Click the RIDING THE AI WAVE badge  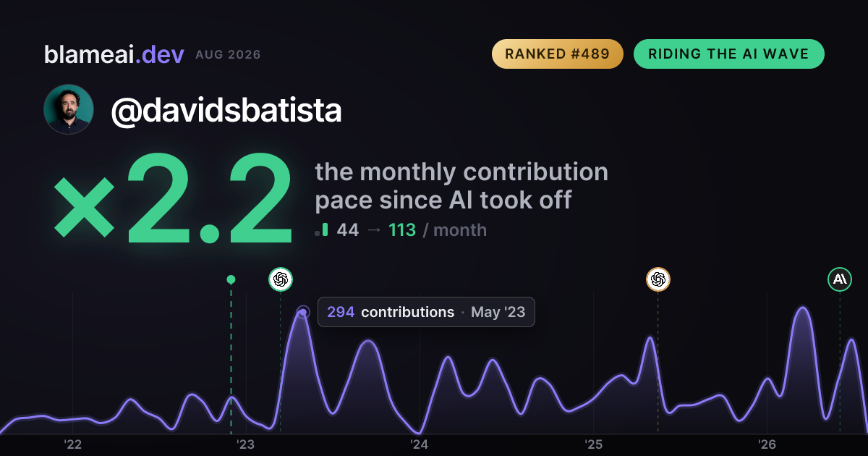(x=729, y=54)
